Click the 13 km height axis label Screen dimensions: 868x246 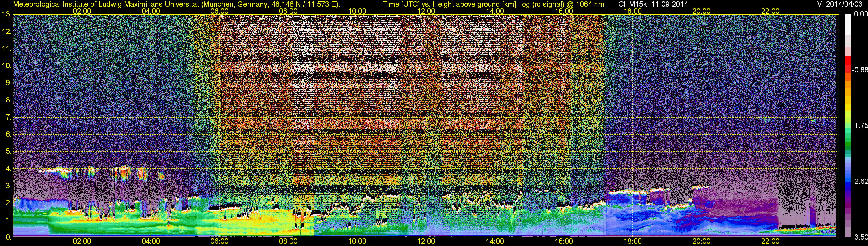(6, 14)
